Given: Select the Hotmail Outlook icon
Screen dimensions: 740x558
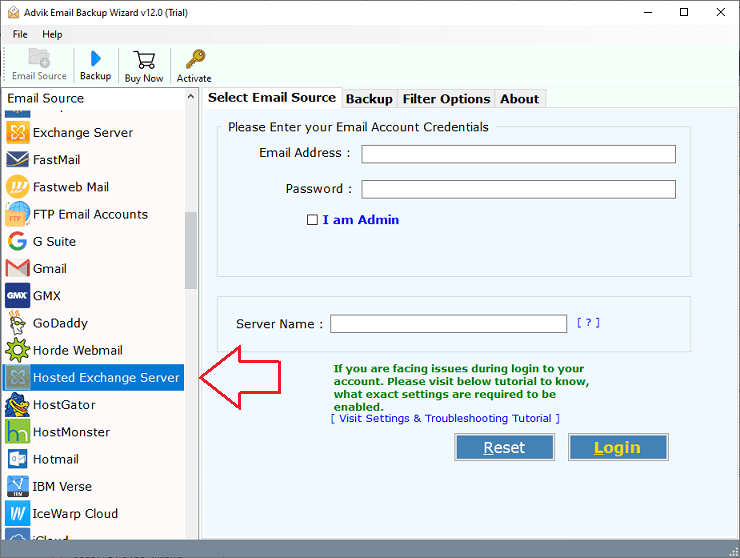Looking at the screenshot, I should point(18,459).
